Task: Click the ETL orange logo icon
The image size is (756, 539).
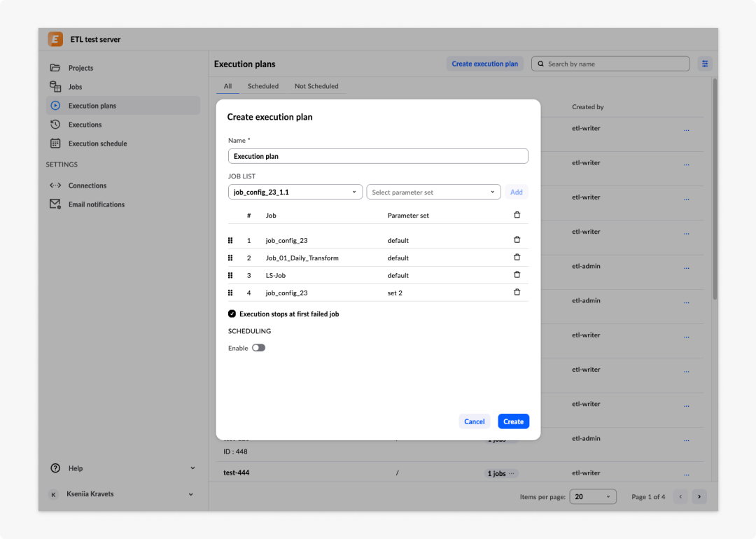Action: click(x=55, y=39)
